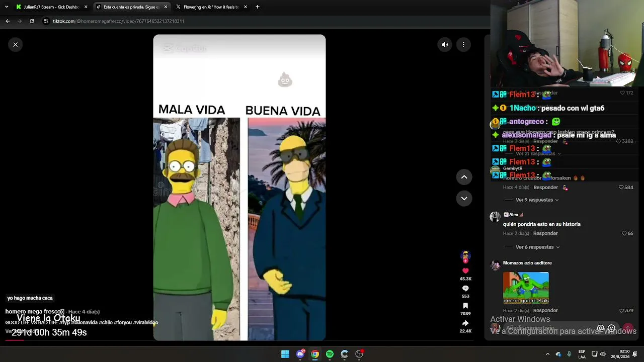
Task: Show hidden system tray icons
Action: point(547,354)
